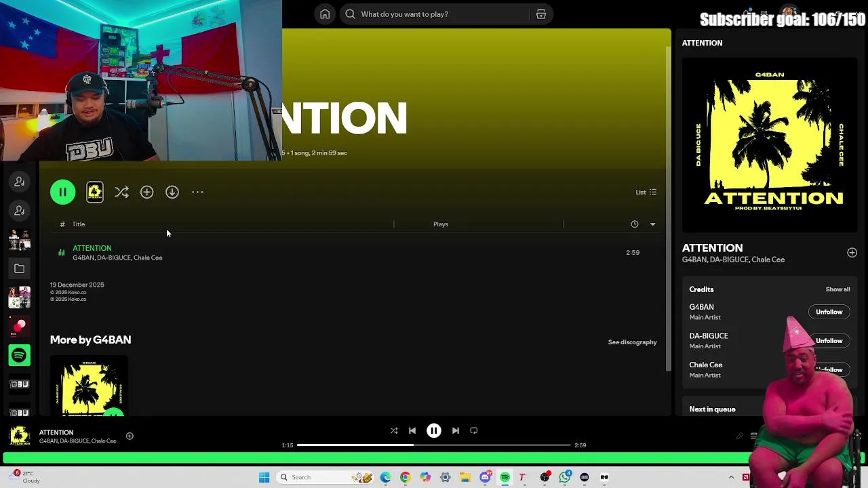This screenshot has width=868, height=488.
Task: Click the Title column header
Action: click(x=79, y=224)
